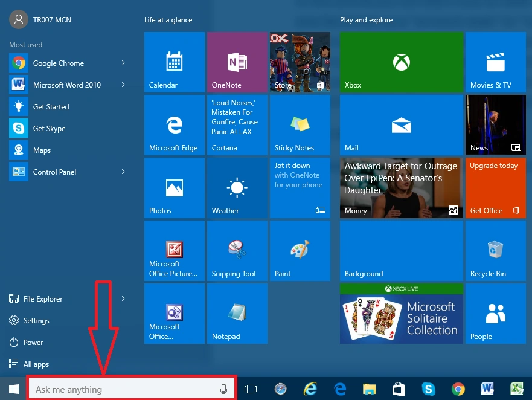532x400 pixels.
Task: Open Get Skype from Most used
Action: click(68, 128)
